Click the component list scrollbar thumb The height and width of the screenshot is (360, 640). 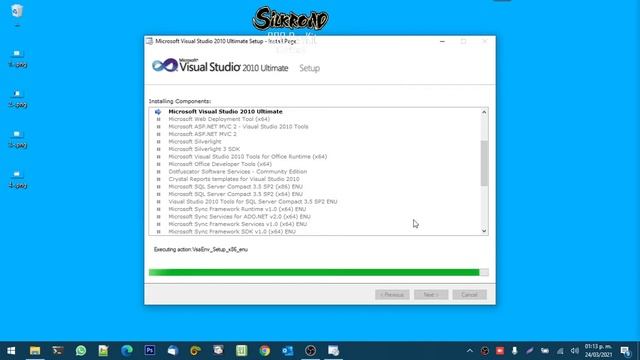click(x=484, y=163)
